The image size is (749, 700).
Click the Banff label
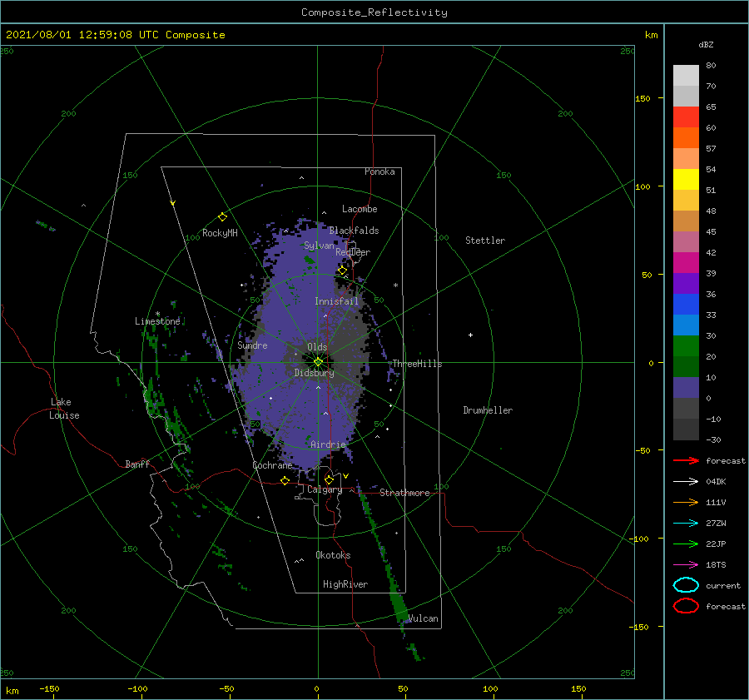137,464
